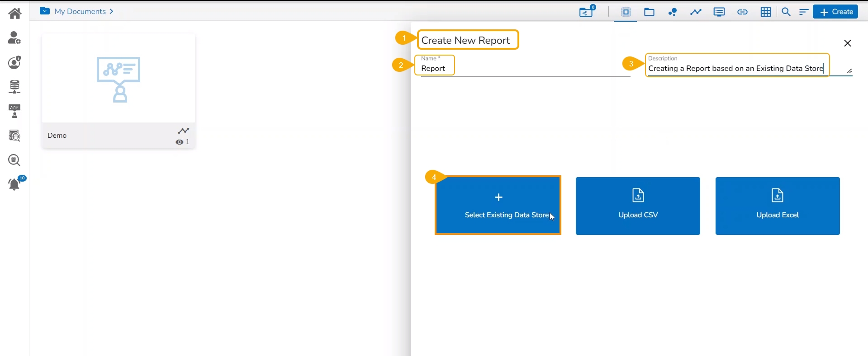868x356 pixels.
Task: Open shared documents folder icon with badge
Action: pos(588,11)
